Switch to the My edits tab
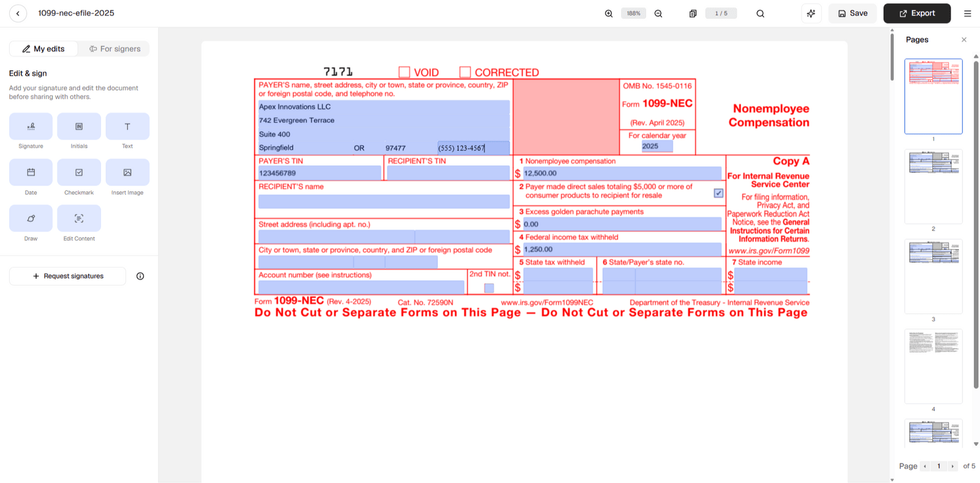Screen dimensions: 980x483 [43, 49]
